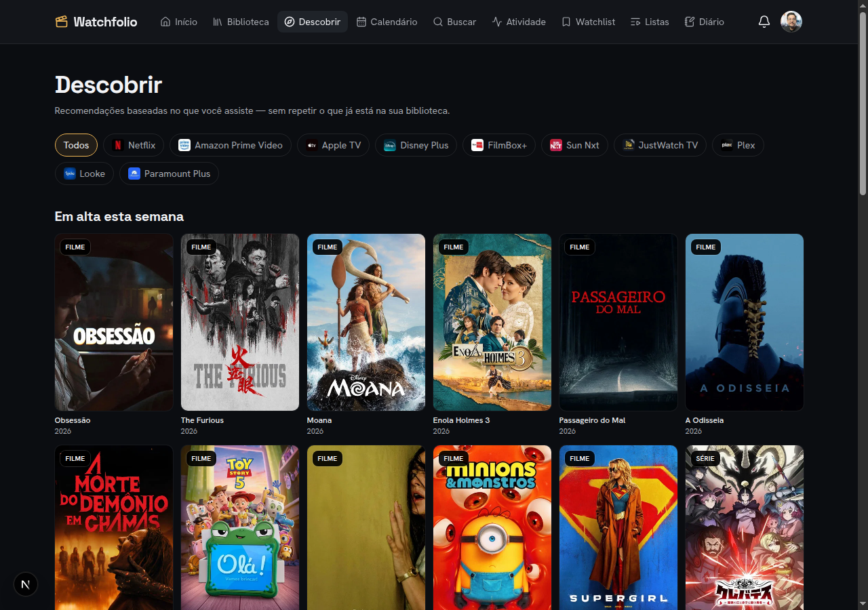Select the Descobrir navigation tab
The height and width of the screenshot is (610, 868).
pyautogui.click(x=313, y=22)
